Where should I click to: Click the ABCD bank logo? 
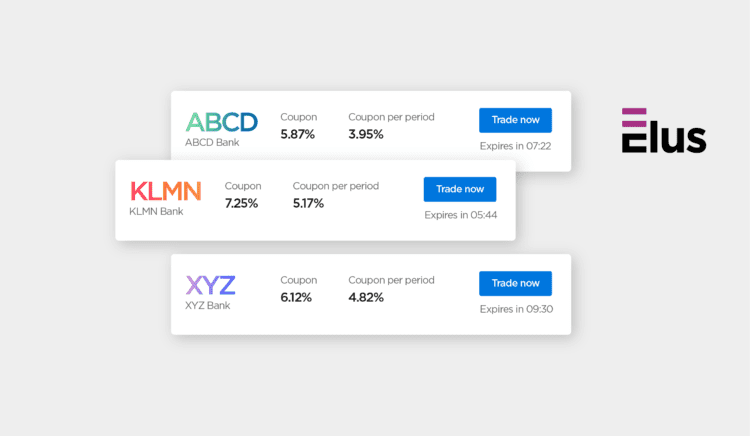point(221,122)
